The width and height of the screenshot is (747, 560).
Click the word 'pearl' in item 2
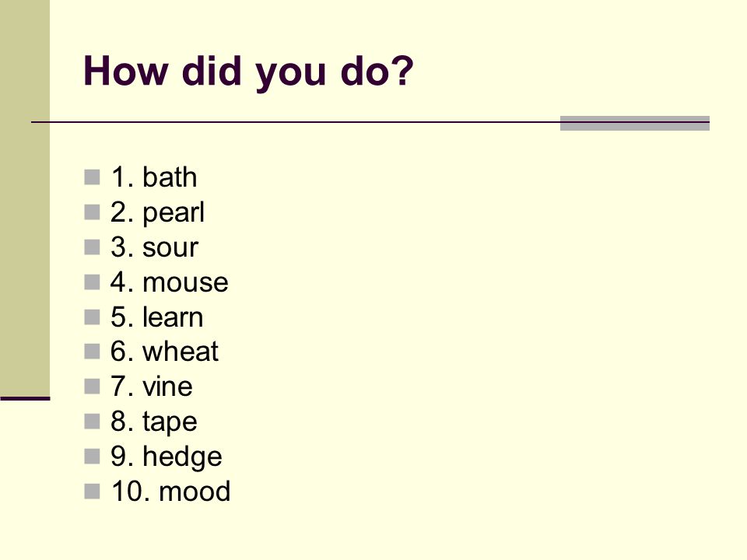(x=174, y=213)
